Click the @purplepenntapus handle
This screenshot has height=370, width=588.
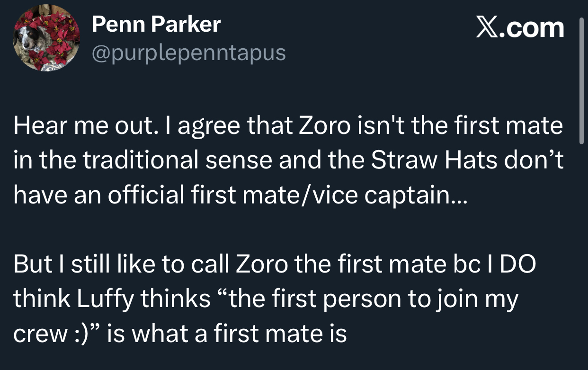tap(188, 53)
